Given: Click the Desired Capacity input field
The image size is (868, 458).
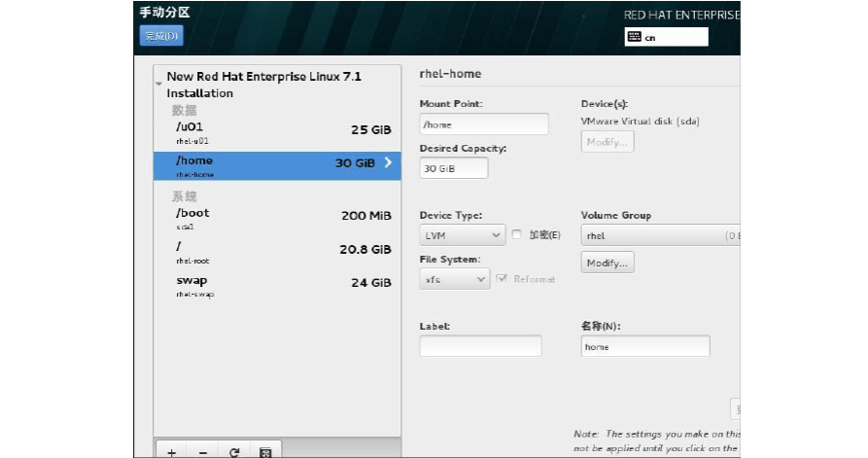Looking at the screenshot, I should pos(454,168).
